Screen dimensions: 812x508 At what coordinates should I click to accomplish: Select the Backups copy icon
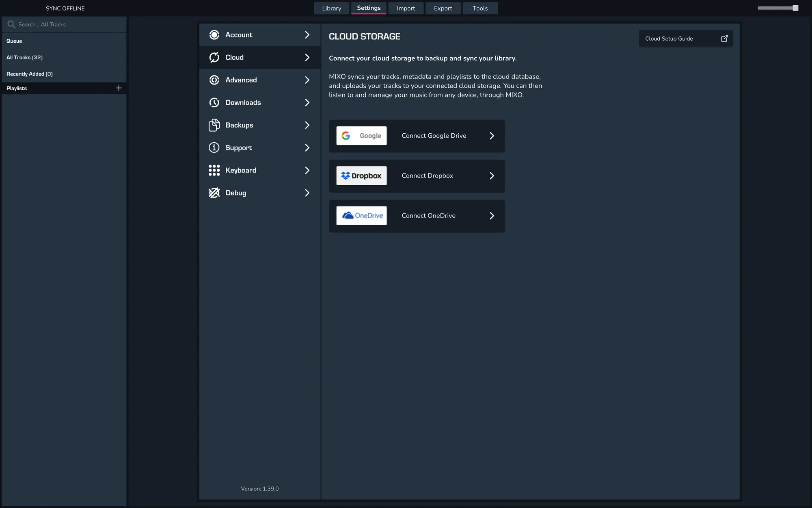click(x=214, y=125)
